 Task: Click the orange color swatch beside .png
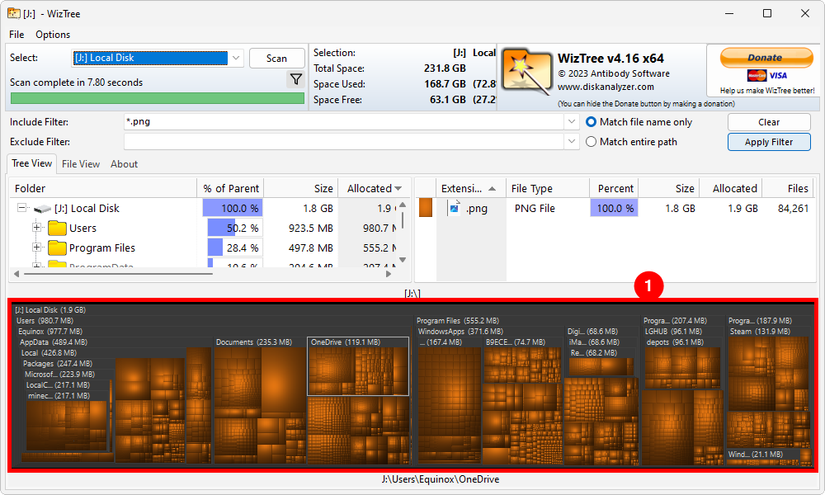tap(425, 208)
